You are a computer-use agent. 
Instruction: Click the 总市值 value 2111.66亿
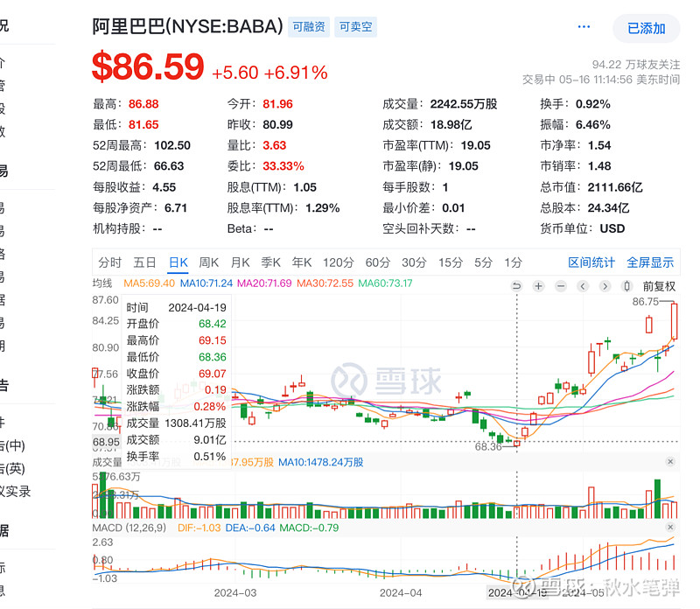pos(615,187)
